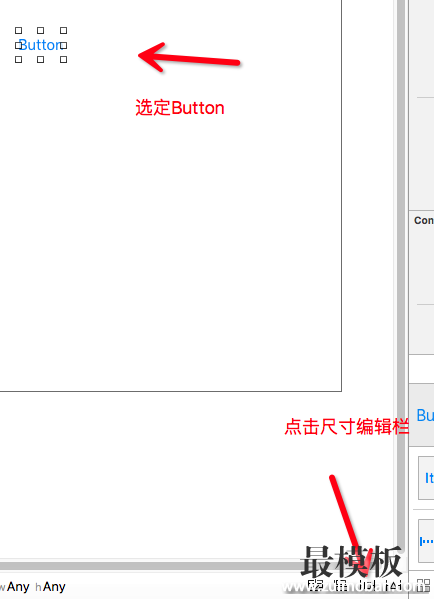Image resolution: width=434 pixels, height=599 pixels.
Task: Click the Pin constraints icon in bottom bar
Action: [366, 585]
